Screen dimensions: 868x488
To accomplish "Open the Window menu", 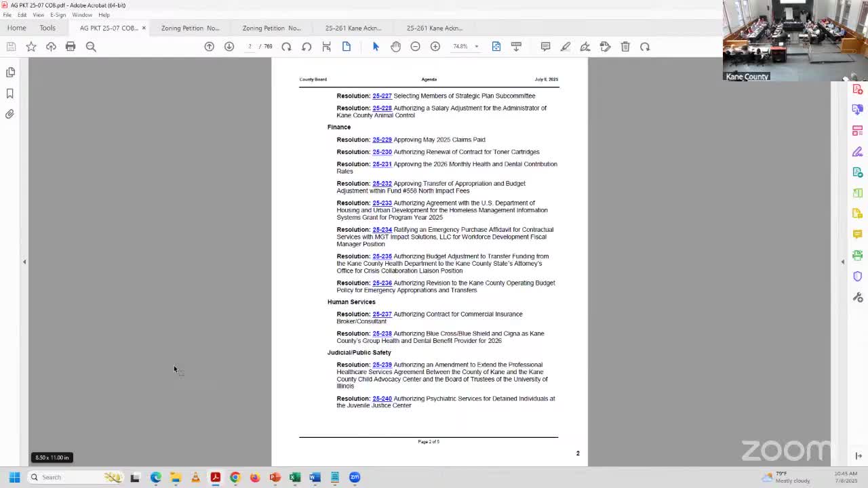I will coord(82,15).
